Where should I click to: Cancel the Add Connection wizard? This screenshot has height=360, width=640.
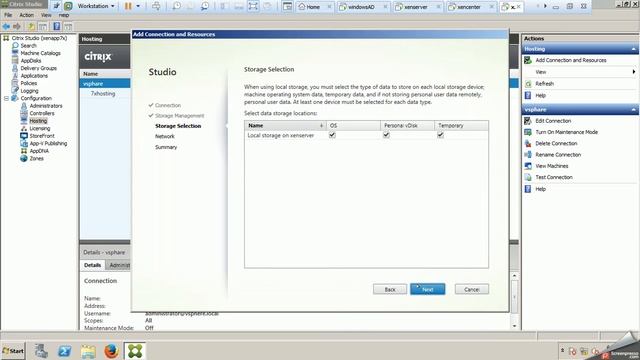(471, 289)
